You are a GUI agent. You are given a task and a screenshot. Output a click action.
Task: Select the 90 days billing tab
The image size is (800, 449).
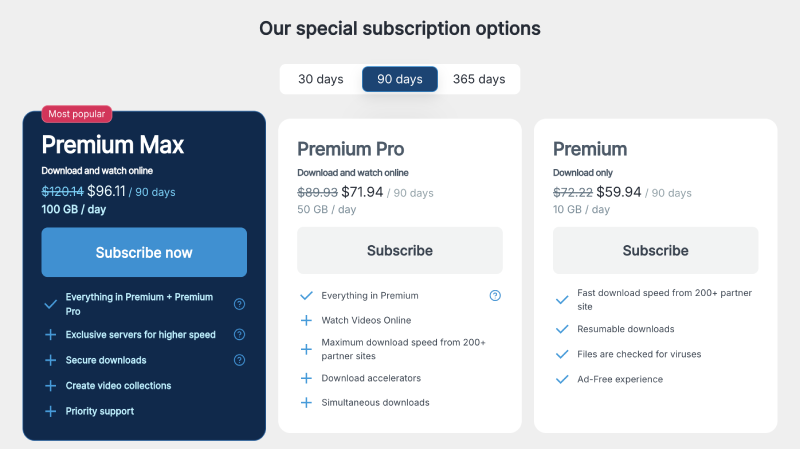[400, 79]
